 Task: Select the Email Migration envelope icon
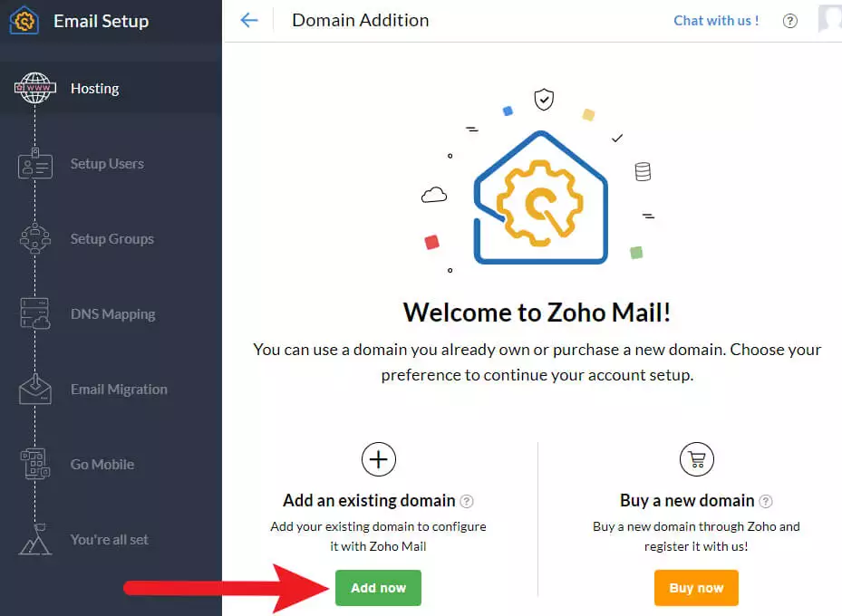coord(34,389)
